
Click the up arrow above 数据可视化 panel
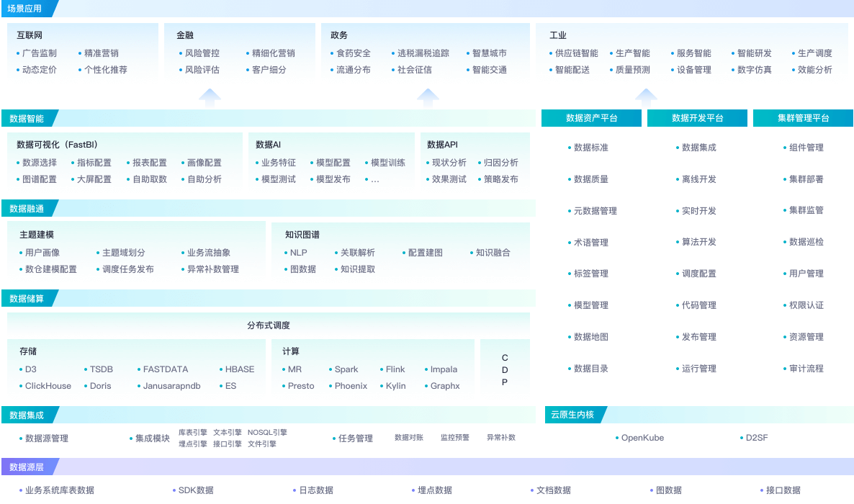(x=210, y=99)
